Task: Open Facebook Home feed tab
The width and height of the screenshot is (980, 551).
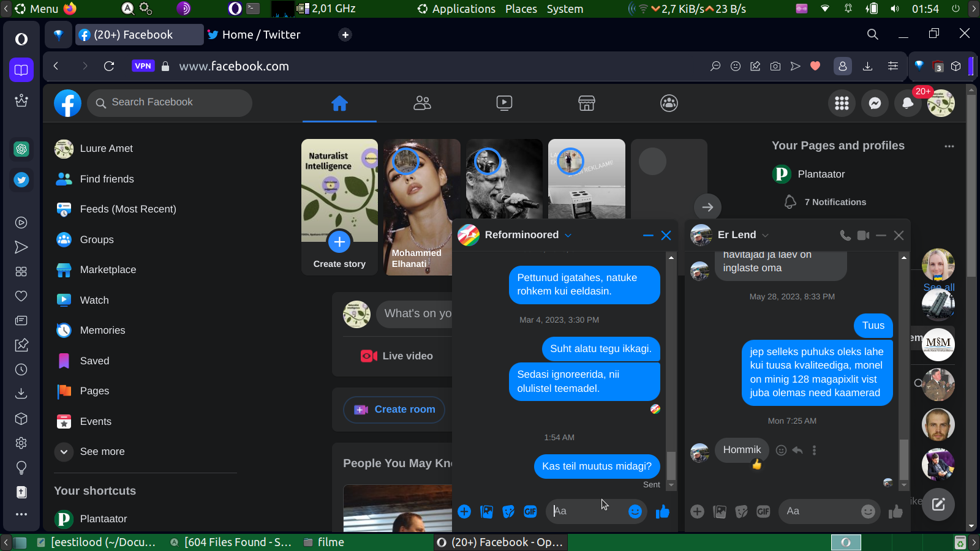Action: click(x=339, y=103)
